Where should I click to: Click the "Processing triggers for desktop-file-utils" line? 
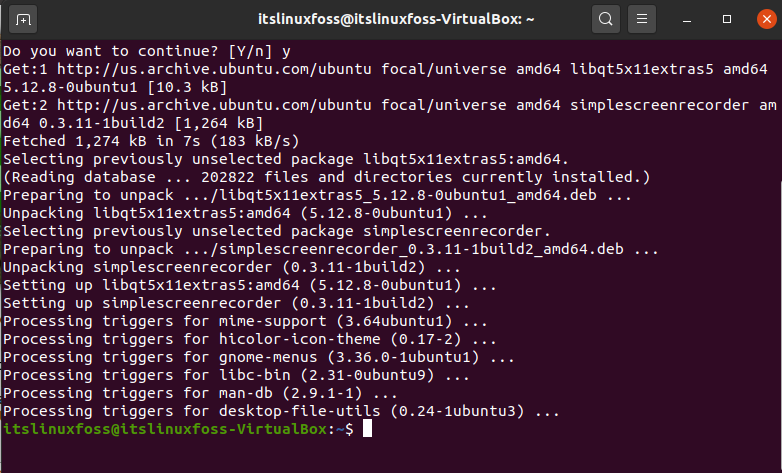[281, 411]
